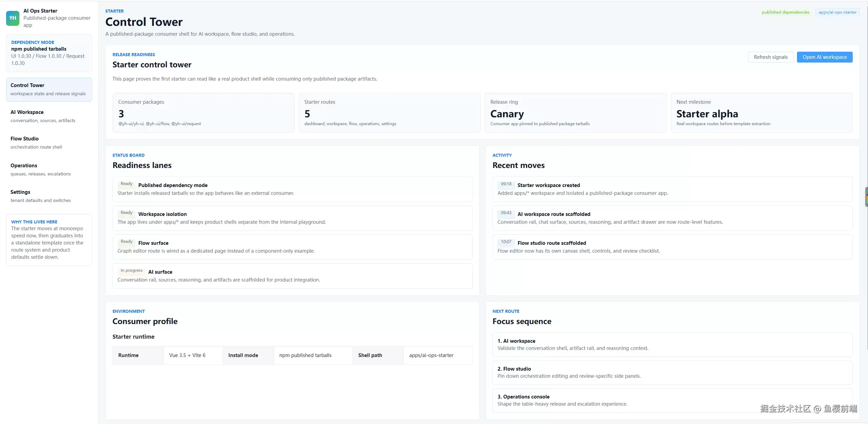Click the Readiness lanes heading
The image size is (868, 424).
pos(142,165)
